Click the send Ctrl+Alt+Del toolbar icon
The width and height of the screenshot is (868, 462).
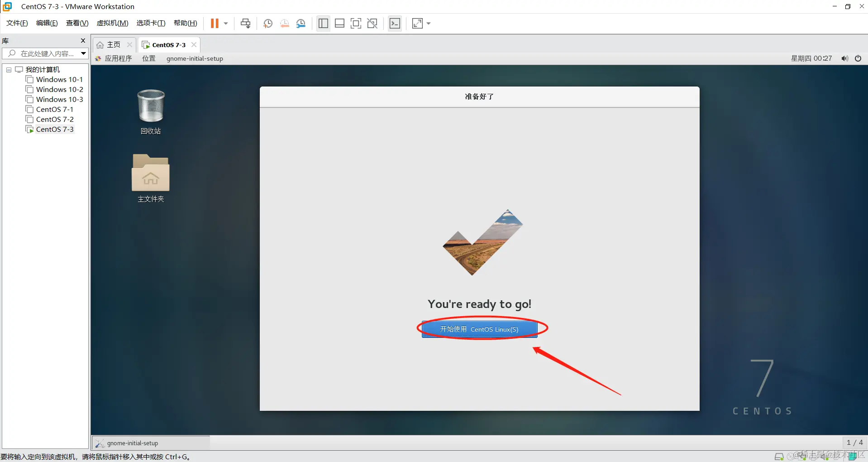tap(246, 24)
